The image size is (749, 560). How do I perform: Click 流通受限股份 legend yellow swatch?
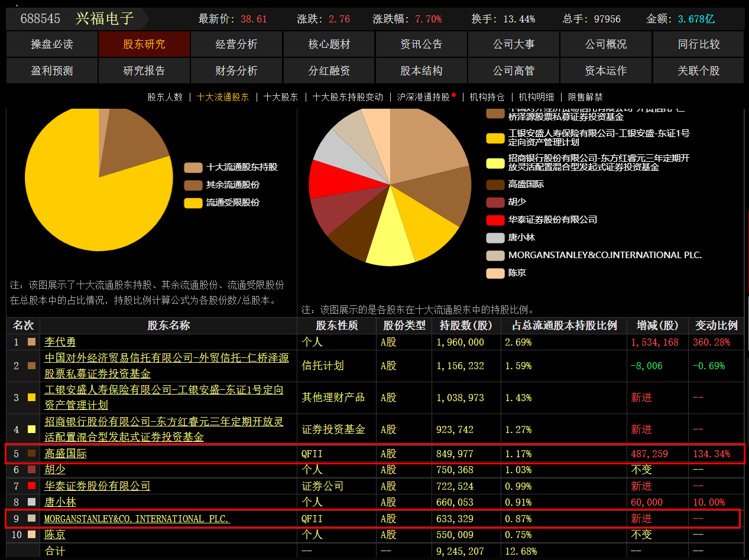[193, 203]
